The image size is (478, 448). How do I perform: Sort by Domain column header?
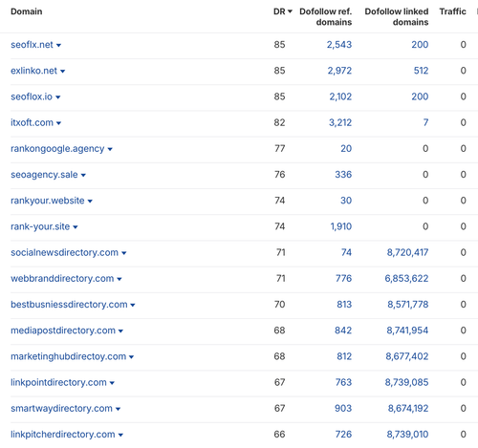click(27, 11)
